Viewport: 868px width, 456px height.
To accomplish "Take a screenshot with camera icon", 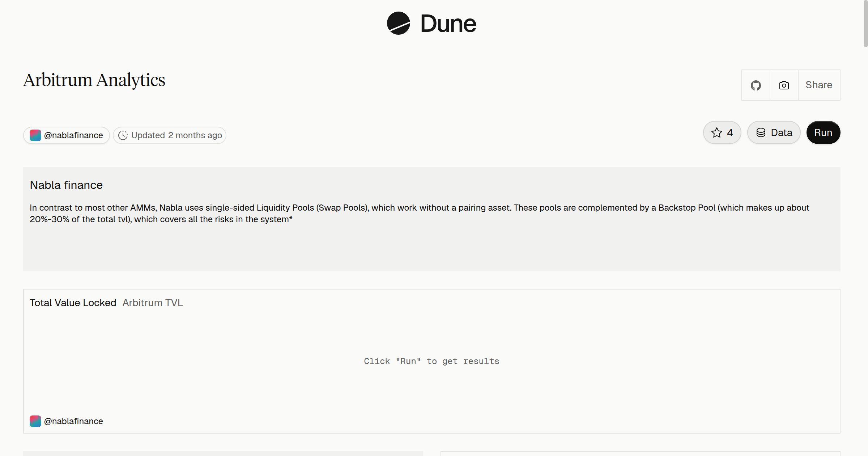I will pyautogui.click(x=784, y=85).
